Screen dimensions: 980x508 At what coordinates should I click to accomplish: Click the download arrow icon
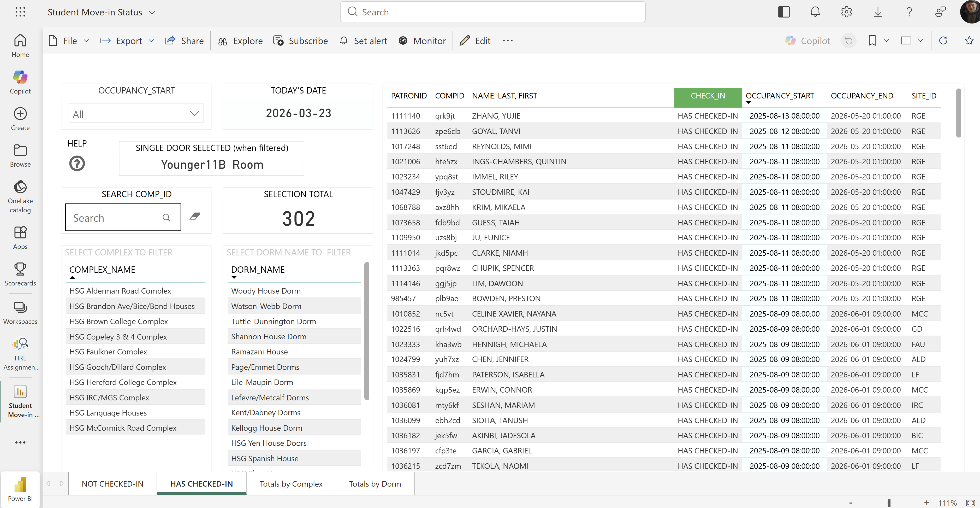click(x=878, y=12)
